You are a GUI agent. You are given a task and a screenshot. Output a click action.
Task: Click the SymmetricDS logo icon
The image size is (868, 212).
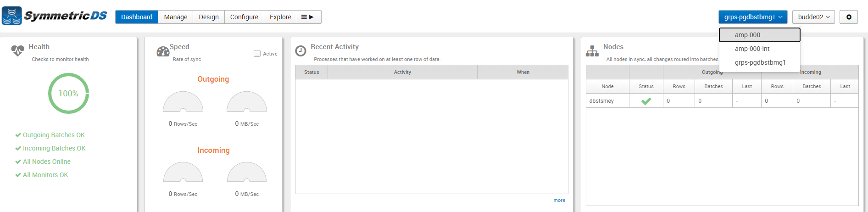pyautogui.click(x=12, y=16)
